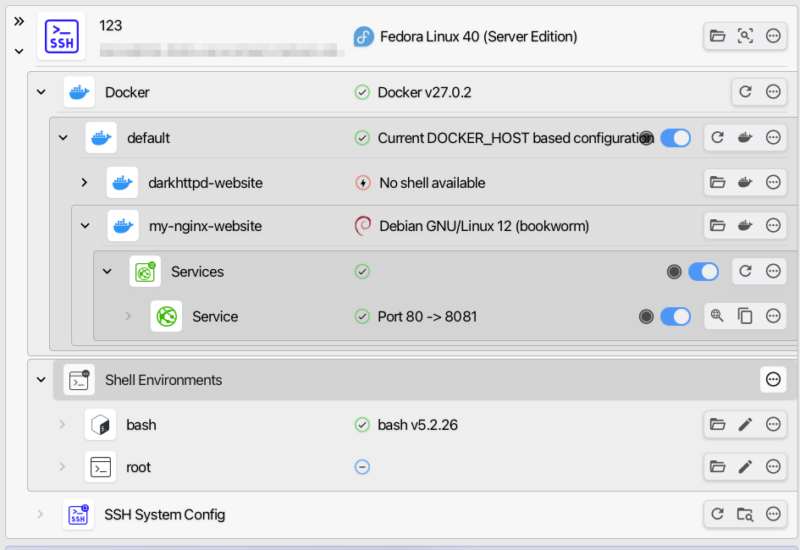Refresh SSH System Config

coord(717,514)
